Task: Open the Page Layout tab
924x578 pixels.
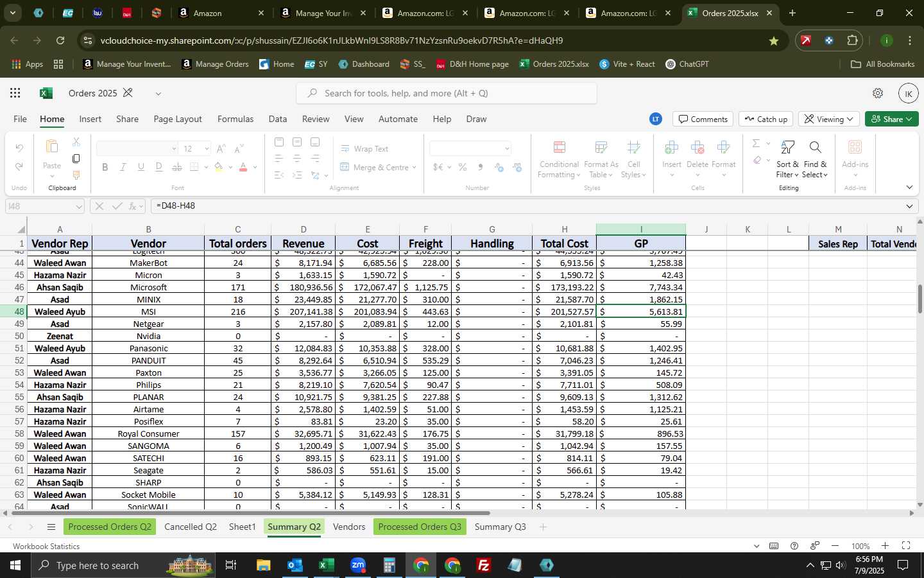Action: [178, 119]
